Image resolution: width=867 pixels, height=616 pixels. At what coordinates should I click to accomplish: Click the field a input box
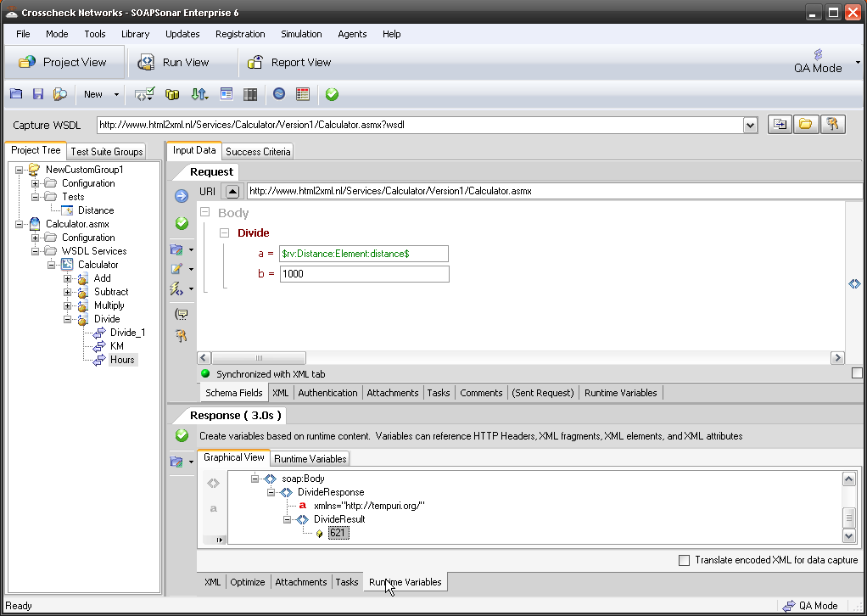364,254
